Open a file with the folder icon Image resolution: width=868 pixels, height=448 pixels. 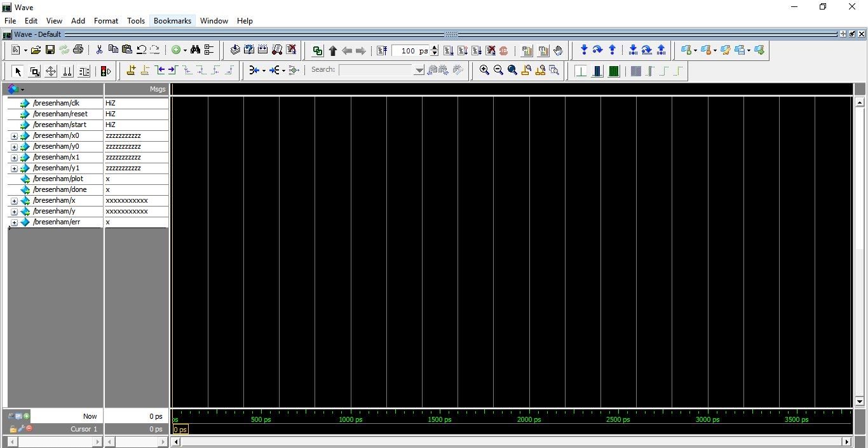(36, 50)
